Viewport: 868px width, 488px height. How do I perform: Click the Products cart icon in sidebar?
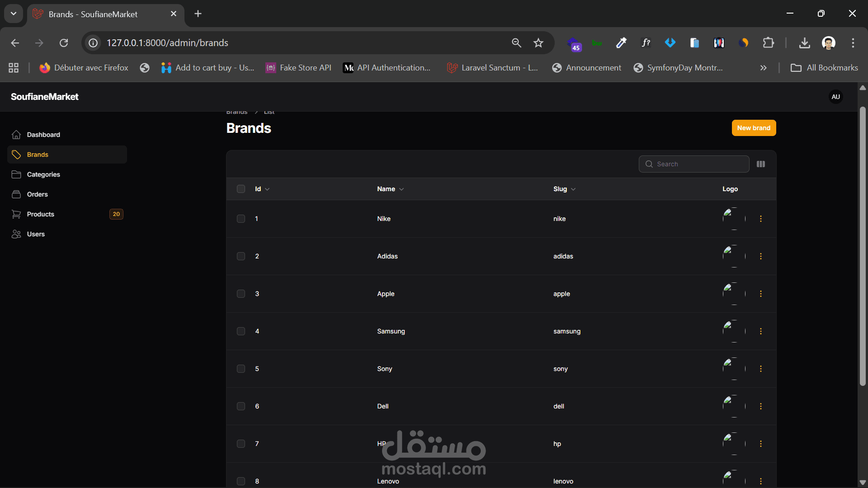click(x=16, y=214)
